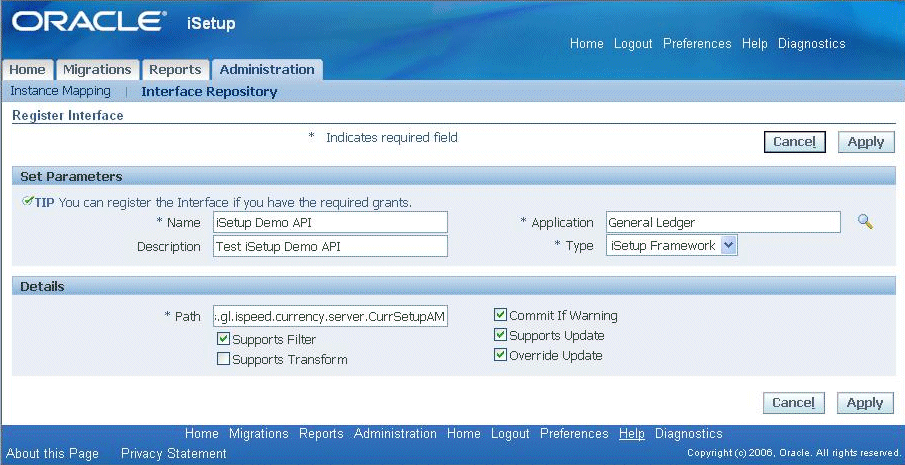Toggle the Supports Update checkbox

500,335
